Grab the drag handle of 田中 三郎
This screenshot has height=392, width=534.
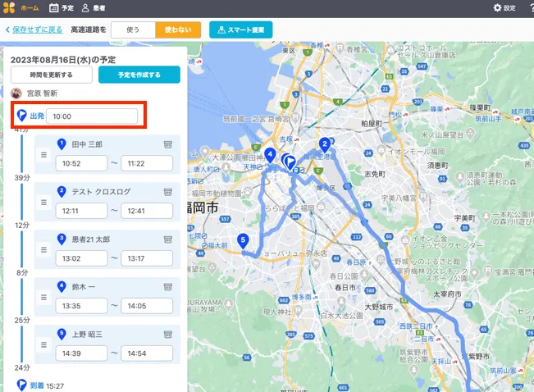44,155
